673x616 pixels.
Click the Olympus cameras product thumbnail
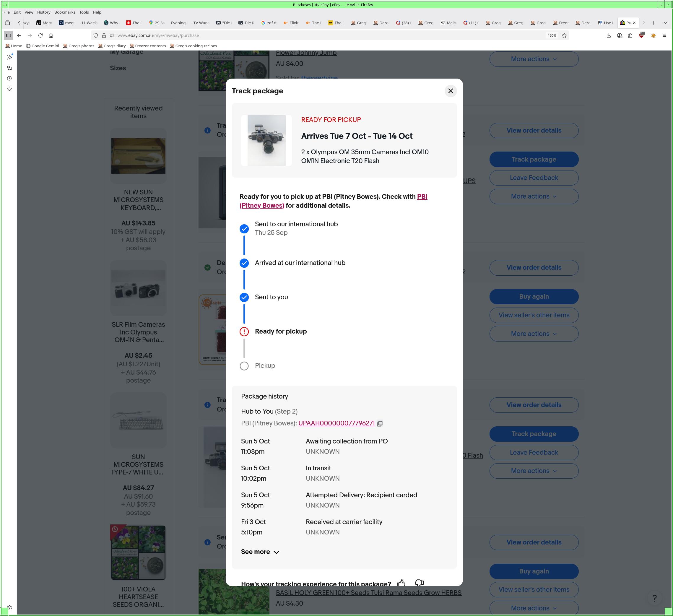pyautogui.click(x=266, y=140)
